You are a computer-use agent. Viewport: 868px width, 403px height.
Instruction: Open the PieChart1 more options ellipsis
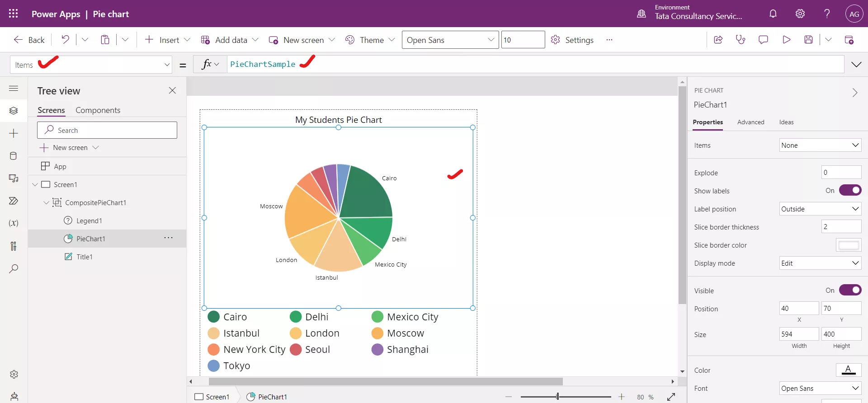click(168, 238)
